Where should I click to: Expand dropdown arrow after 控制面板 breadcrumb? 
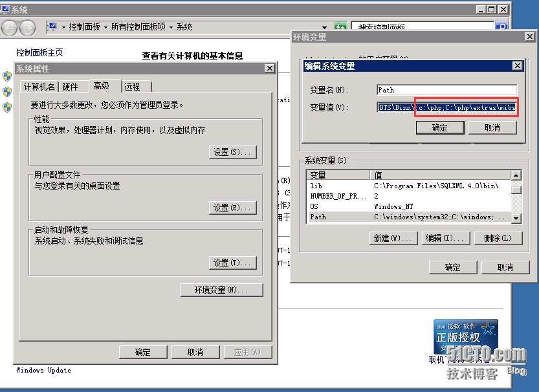pyautogui.click(x=105, y=27)
